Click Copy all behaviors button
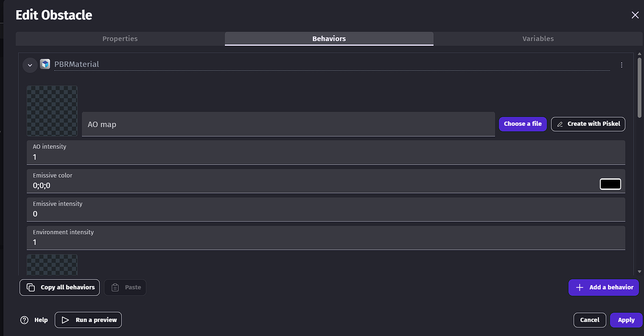This screenshot has width=644, height=336. [x=60, y=287]
